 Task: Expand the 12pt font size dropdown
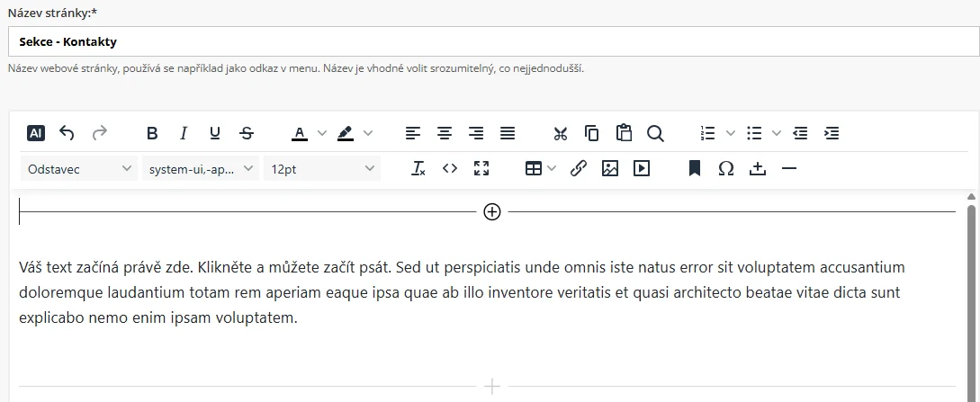pyautogui.click(x=321, y=168)
